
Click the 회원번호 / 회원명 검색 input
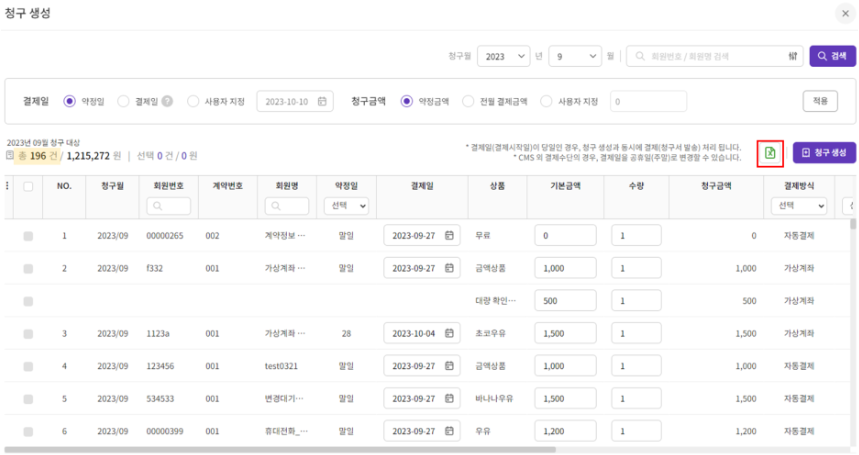[714, 56]
